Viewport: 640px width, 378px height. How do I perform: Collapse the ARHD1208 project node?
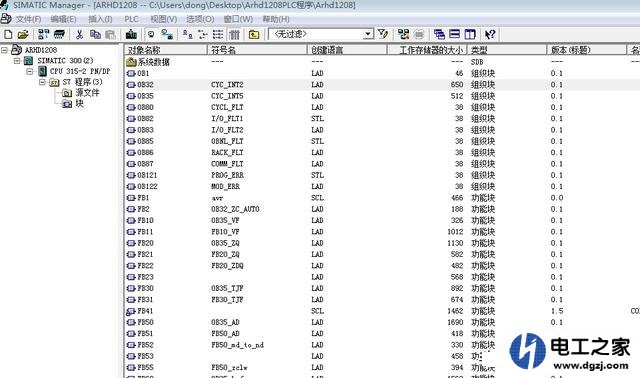coord(4,50)
